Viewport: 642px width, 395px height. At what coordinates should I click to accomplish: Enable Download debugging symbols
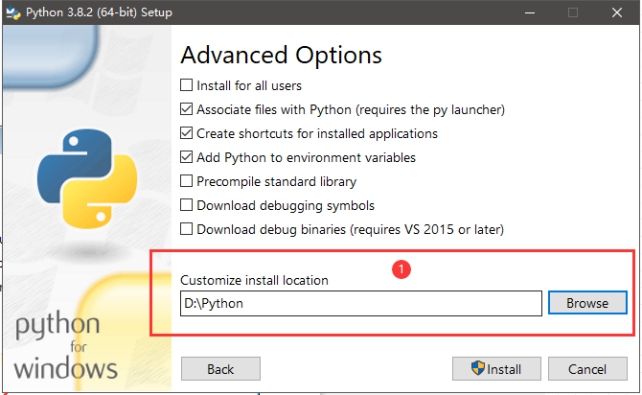click(186, 205)
